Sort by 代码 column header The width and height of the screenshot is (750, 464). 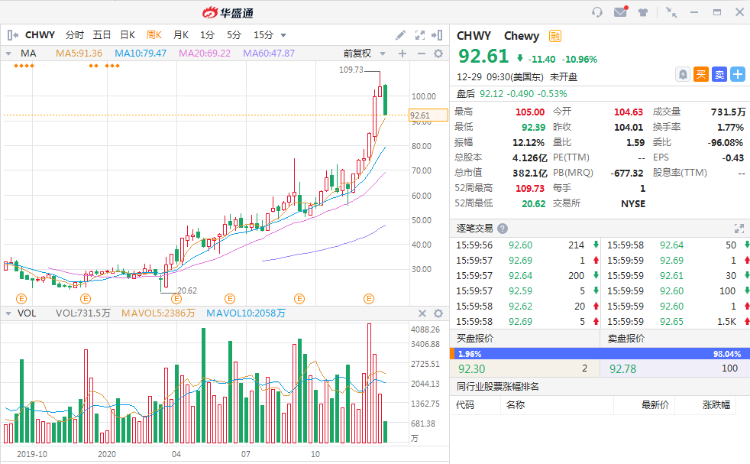tap(465, 405)
